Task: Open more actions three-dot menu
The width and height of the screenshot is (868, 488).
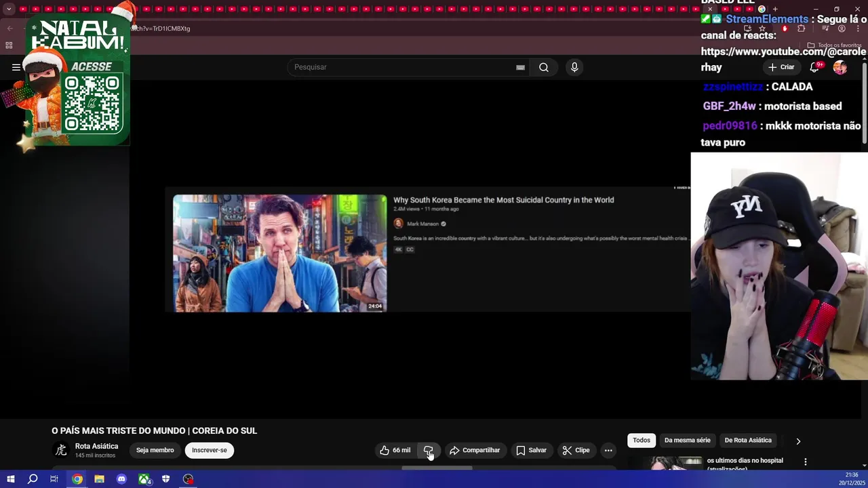Action: click(608, 450)
